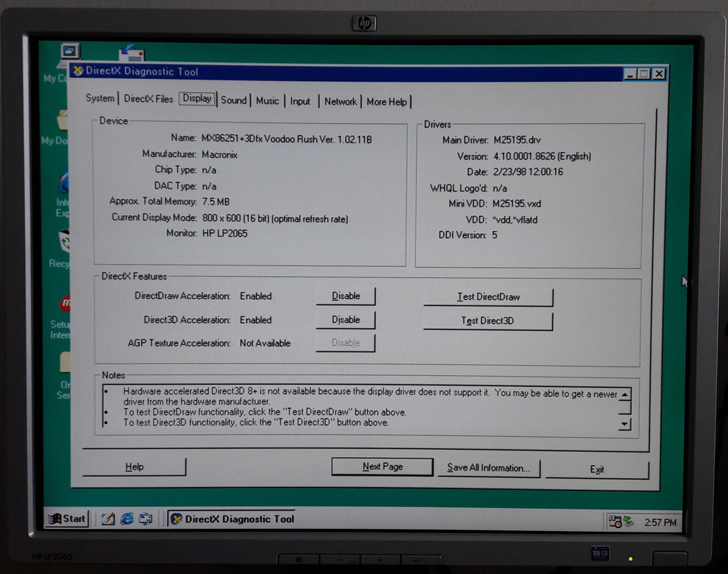Image resolution: width=728 pixels, height=574 pixels.
Task: Click the Internet Explorer quick launch icon
Action: (127, 519)
